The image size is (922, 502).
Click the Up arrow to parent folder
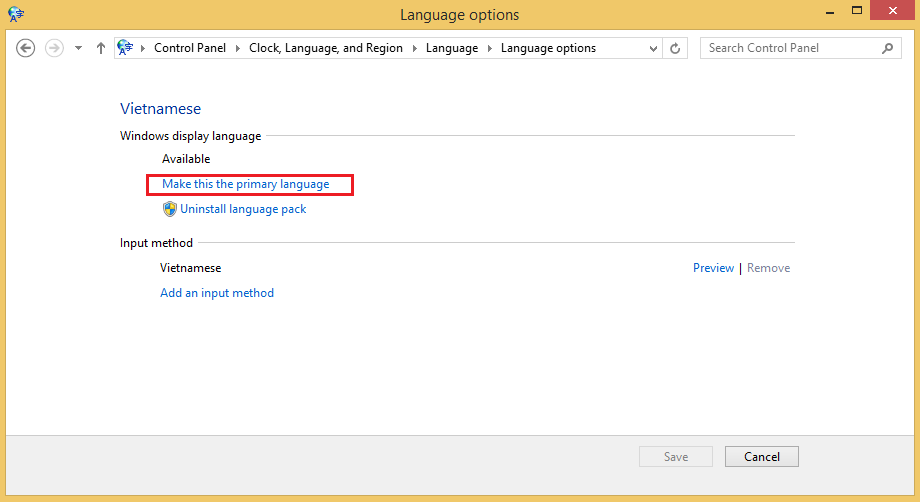101,48
